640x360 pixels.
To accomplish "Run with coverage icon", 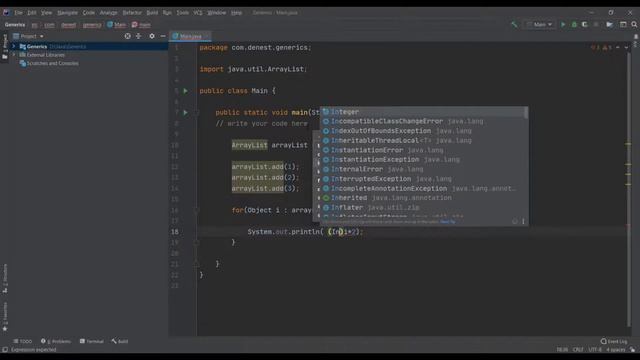I will tap(584, 24).
